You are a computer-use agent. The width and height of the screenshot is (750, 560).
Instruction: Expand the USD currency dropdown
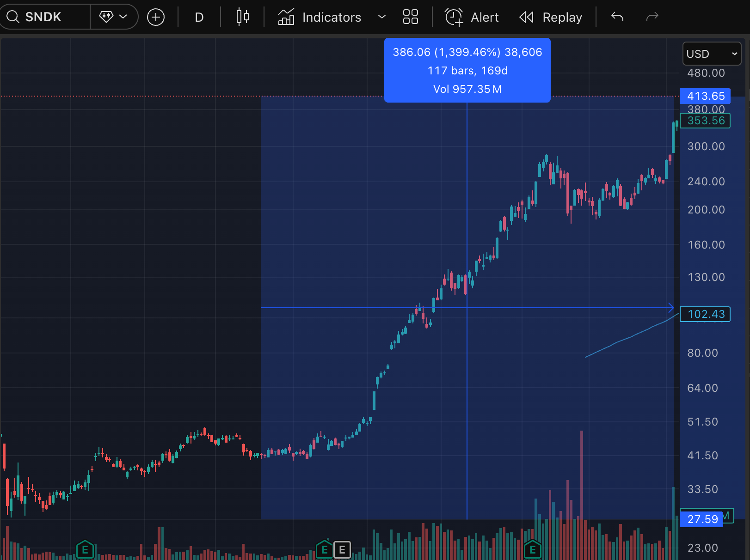point(712,54)
